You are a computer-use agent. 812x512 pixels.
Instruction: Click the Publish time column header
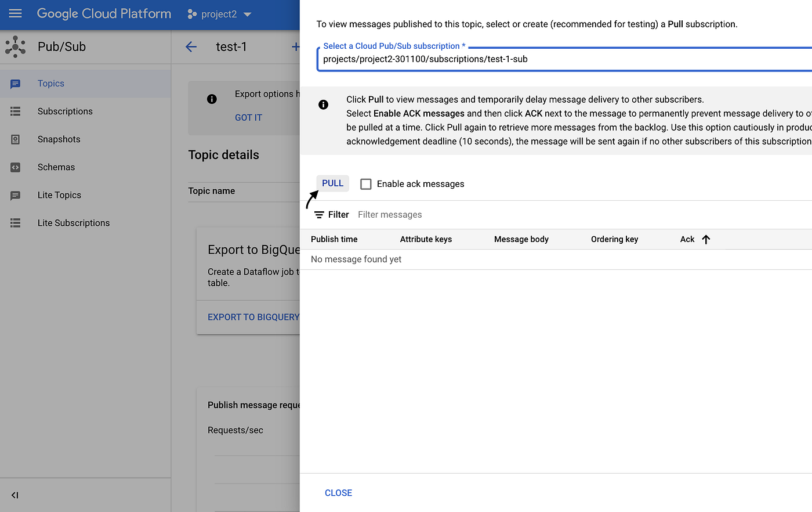point(334,239)
